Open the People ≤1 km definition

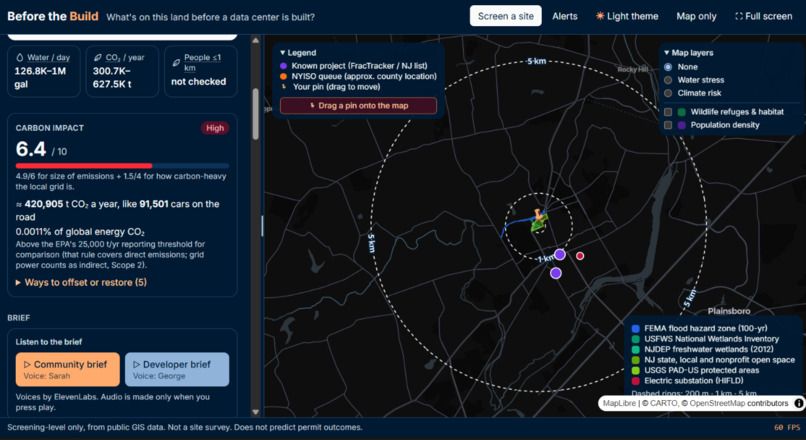tap(202, 62)
